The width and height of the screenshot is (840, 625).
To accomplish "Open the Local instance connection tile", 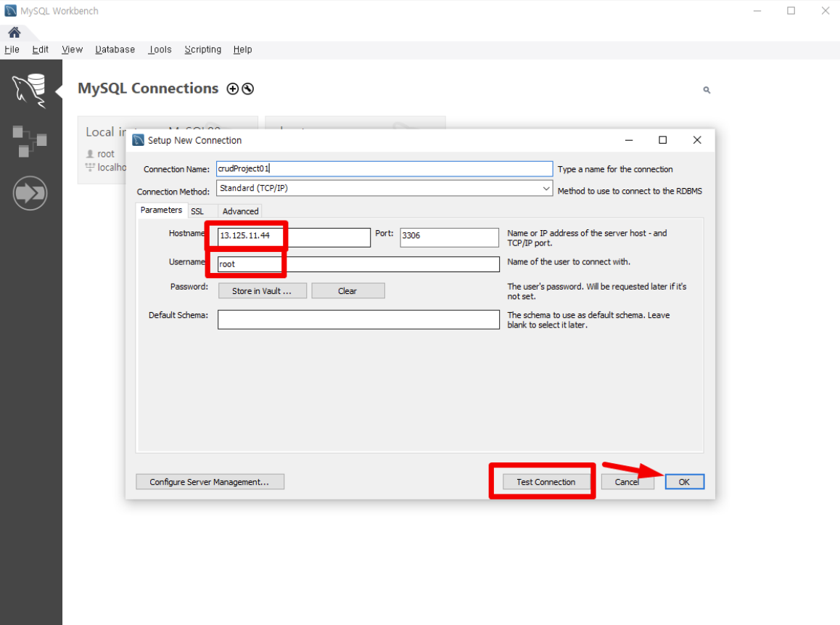I will pyautogui.click(x=103, y=150).
